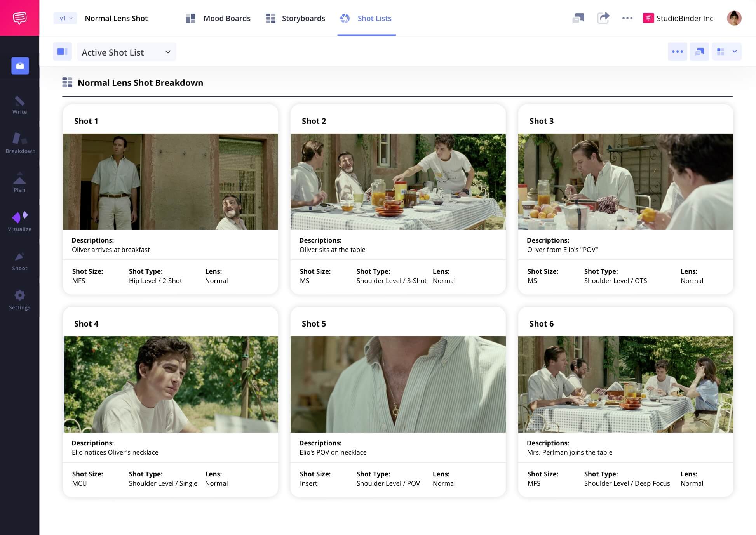Open the Plan section from the sidebar
Image resolution: width=756 pixels, height=535 pixels.
[x=19, y=182]
